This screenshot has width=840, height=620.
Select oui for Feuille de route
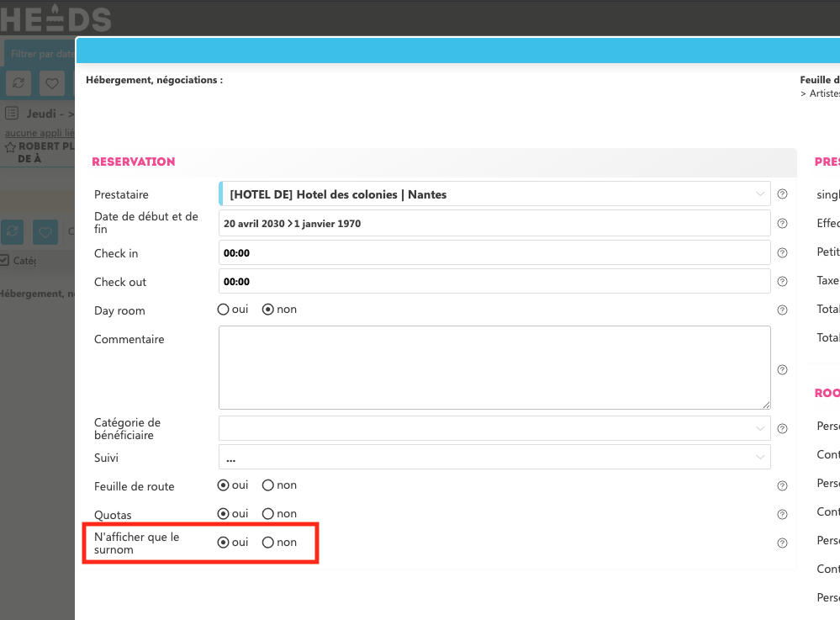click(224, 485)
